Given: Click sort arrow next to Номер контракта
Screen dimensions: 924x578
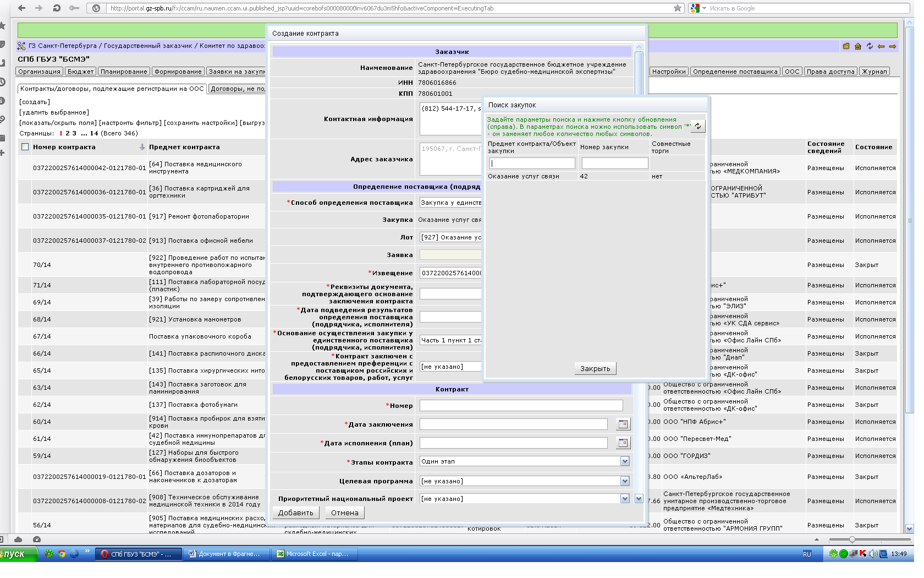Looking at the screenshot, I should [x=142, y=147].
